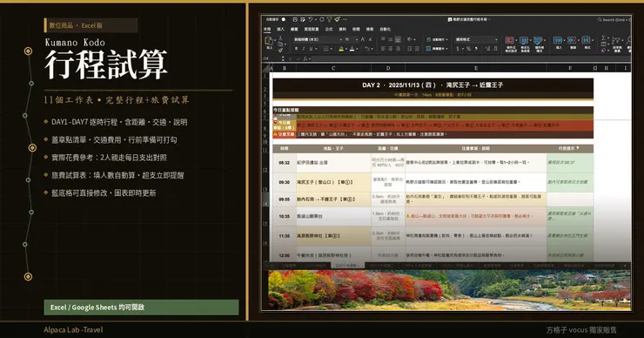Expand the Paste options dropdown arrow

tap(275, 40)
